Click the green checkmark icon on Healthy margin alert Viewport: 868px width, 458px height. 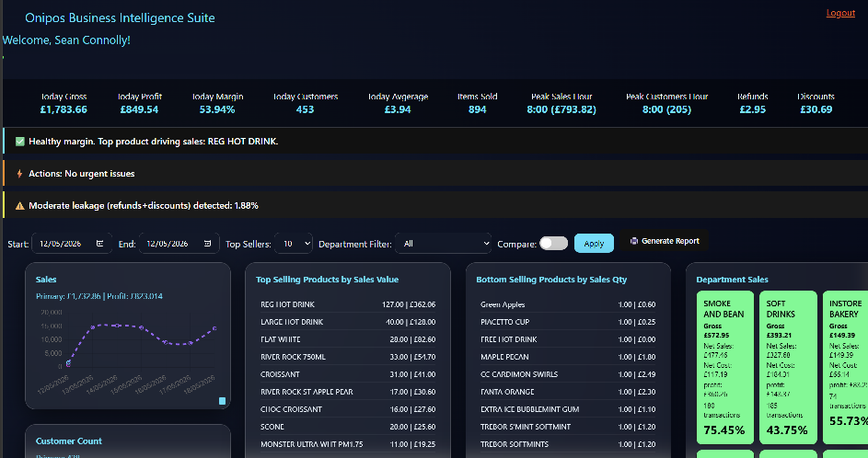click(x=20, y=142)
